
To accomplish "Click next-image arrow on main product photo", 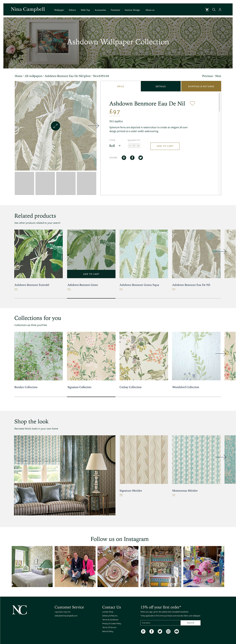I will pyautogui.click(x=93, y=126).
